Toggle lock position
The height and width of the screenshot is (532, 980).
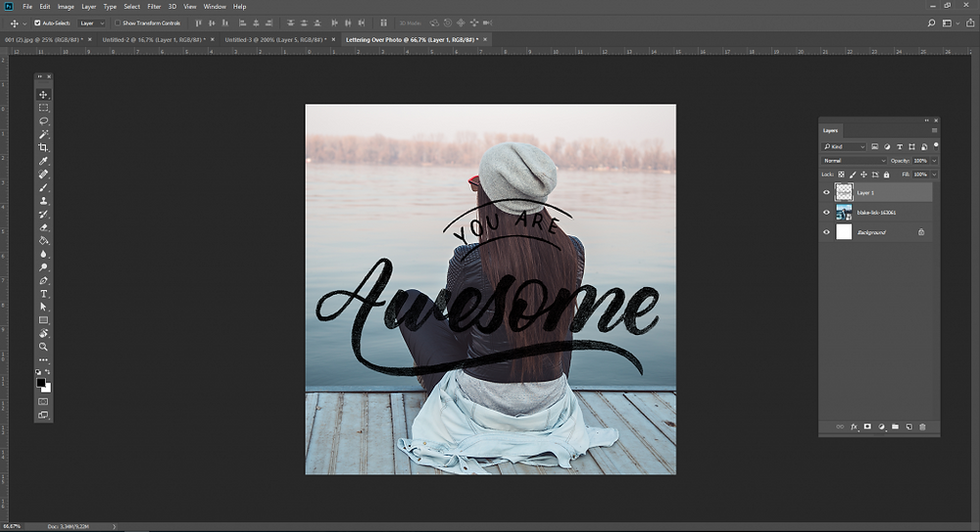point(863,175)
